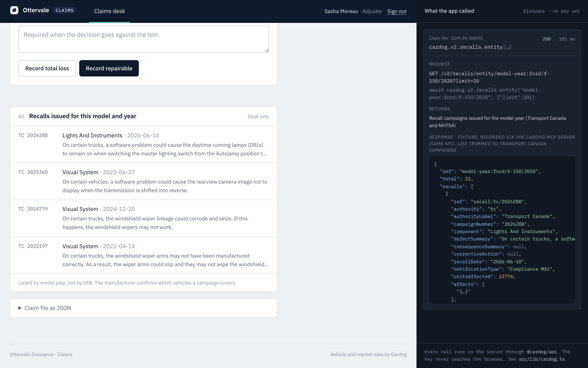This screenshot has height=368, width=588.
Task: Focus the decision reason text area
Action: point(144,39)
